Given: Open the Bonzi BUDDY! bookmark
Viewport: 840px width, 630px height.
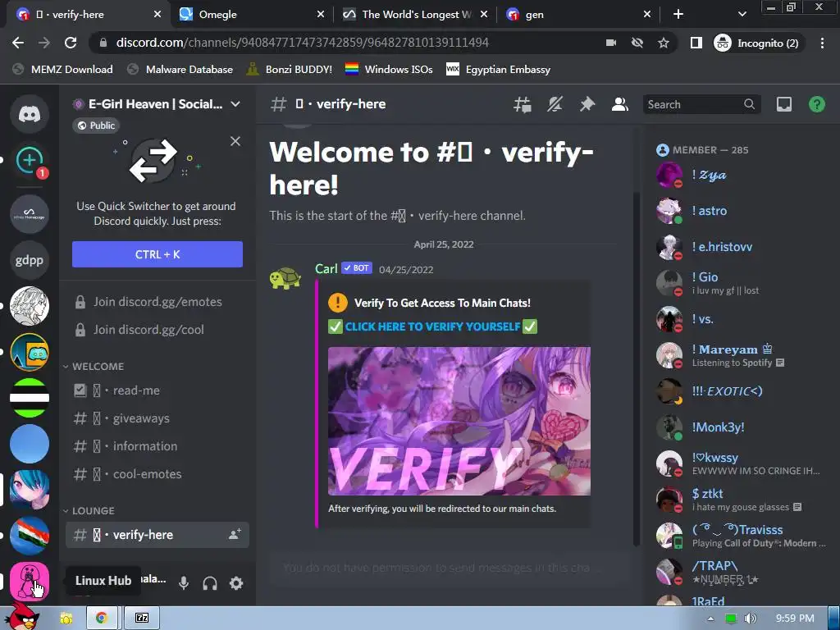Looking at the screenshot, I should (290, 70).
